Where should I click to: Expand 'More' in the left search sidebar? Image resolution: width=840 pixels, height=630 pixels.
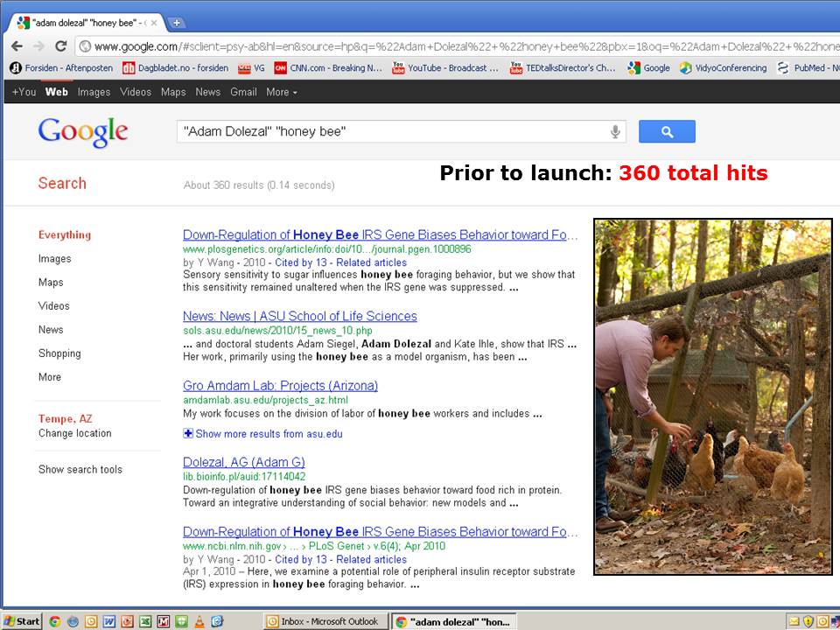[50, 377]
